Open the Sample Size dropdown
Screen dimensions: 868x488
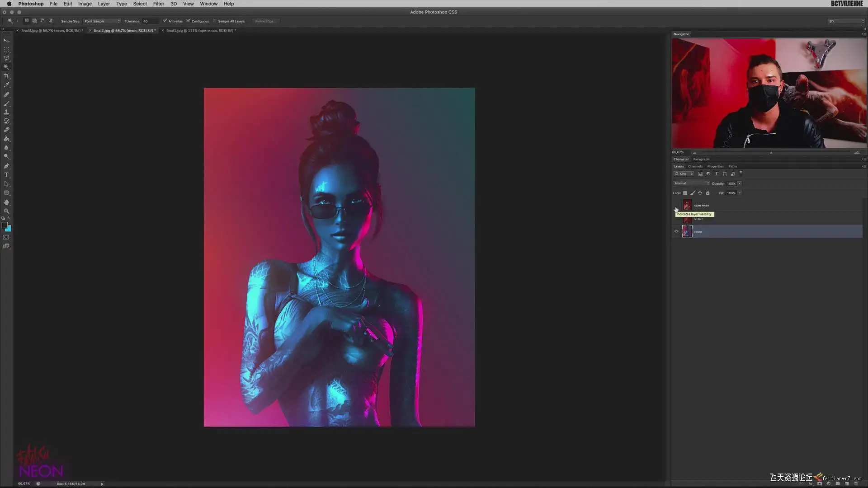coord(102,21)
